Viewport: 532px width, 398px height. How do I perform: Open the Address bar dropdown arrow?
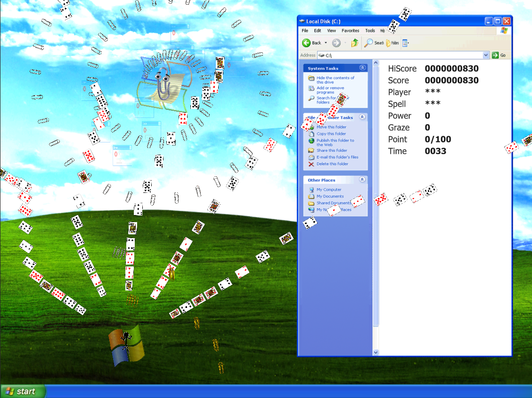[485, 55]
